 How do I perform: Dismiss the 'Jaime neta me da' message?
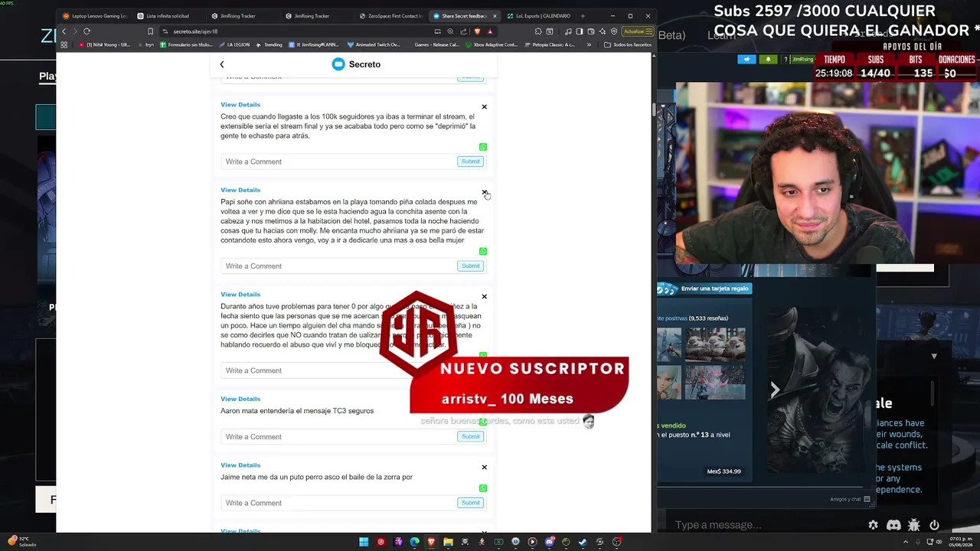(x=484, y=468)
